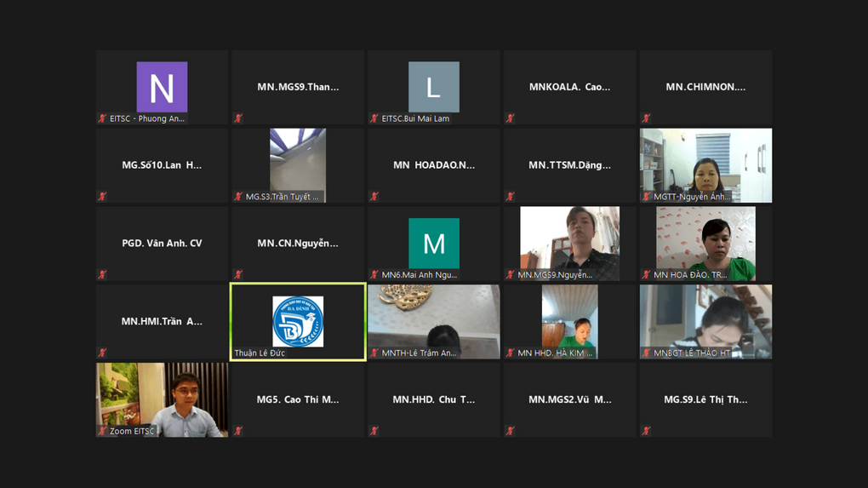Click the blue Ba Dinh logo avatar
868x488 pixels.
(298, 321)
